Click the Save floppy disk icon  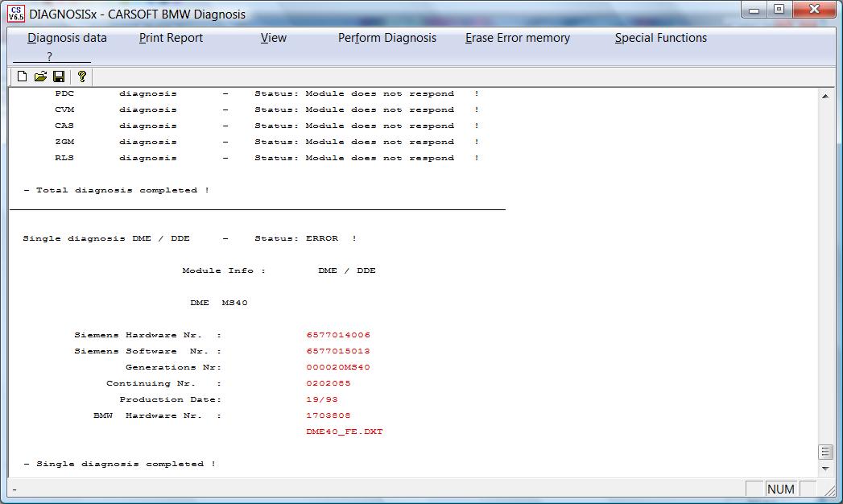pos(59,76)
